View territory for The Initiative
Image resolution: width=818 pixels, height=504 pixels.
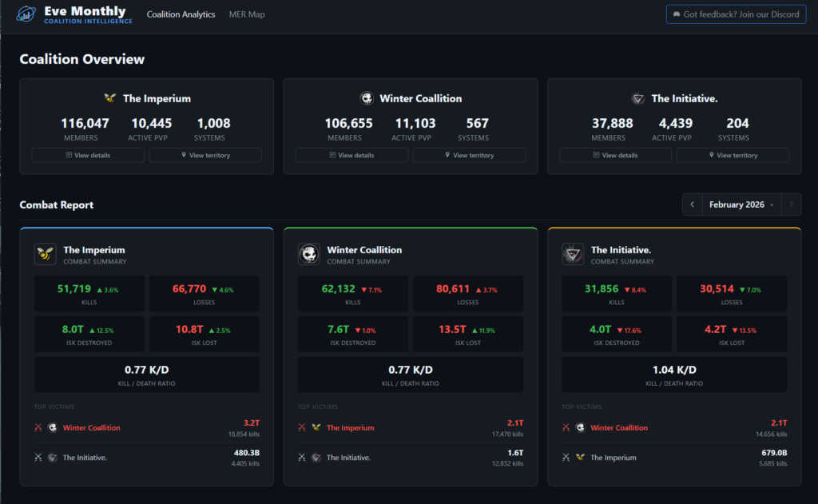[x=733, y=155]
